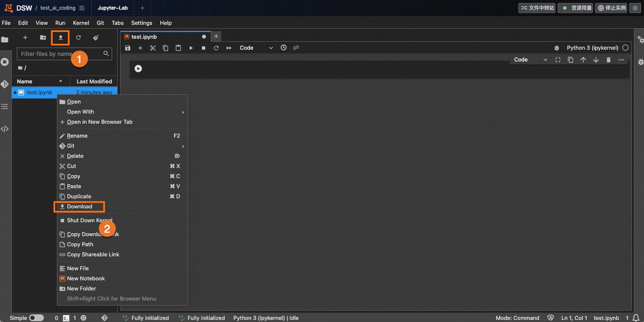This screenshot has height=322, width=644.
Task: Enable the debugger bug icon near kernel name
Action: coord(557,48)
